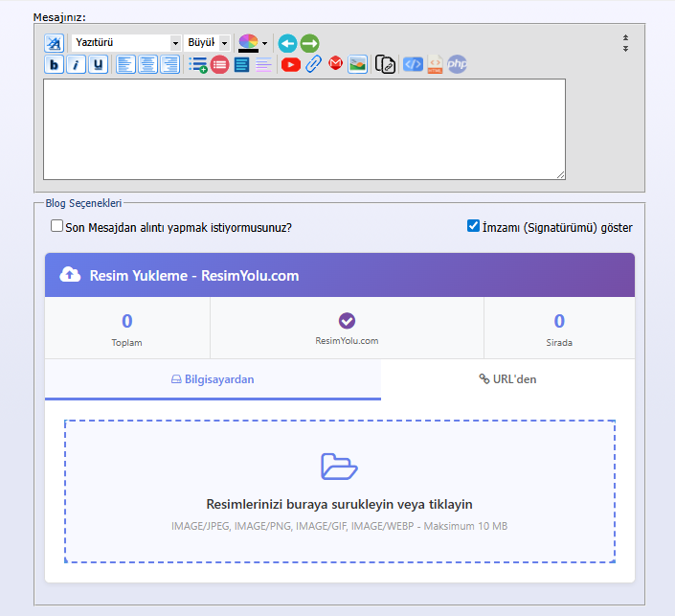Toggle bold formatting
The image size is (675, 616).
pyautogui.click(x=55, y=64)
